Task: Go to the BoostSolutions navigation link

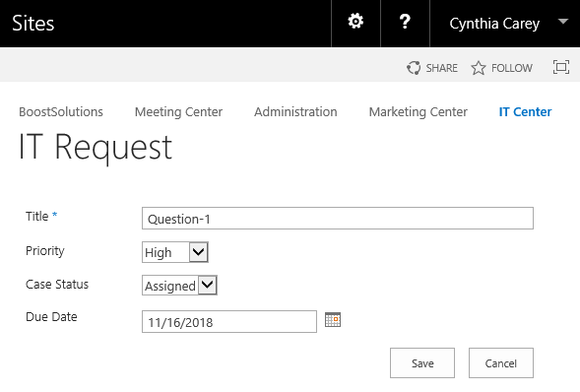Action: [61, 111]
